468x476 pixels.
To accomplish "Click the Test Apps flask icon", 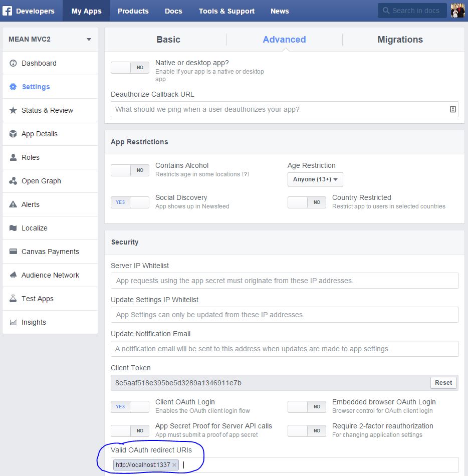I will [13, 299].
